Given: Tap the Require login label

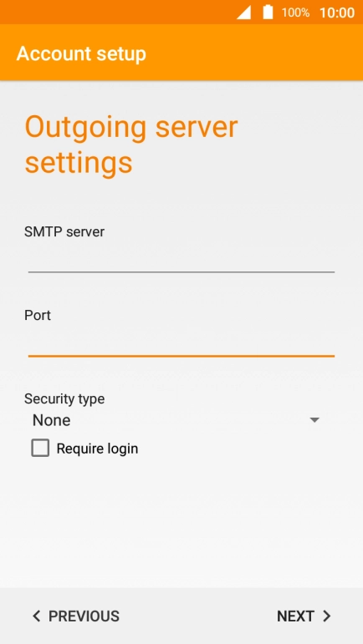Looking at the screenshot, I should [x=97, y=449].
